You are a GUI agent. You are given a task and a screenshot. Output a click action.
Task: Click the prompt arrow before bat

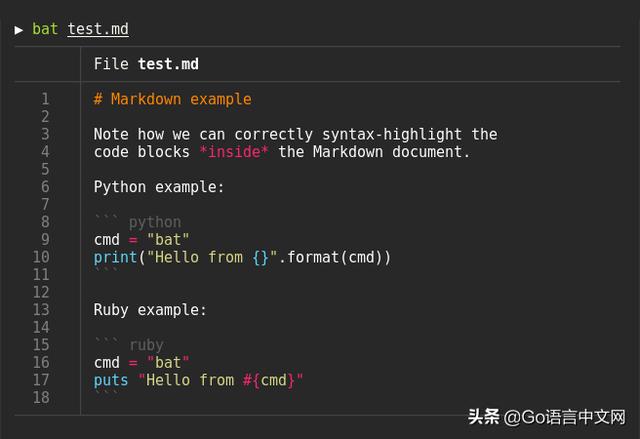click(x=18, y=30)
